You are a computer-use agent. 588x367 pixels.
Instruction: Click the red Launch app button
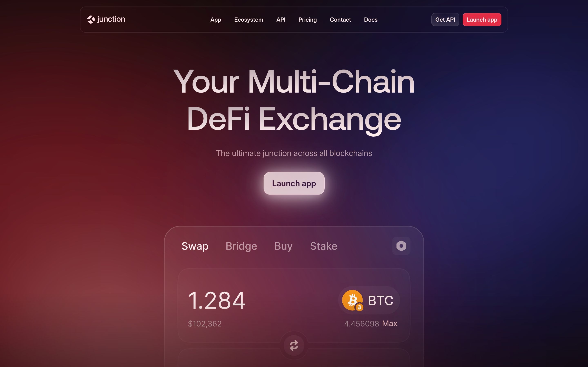[482, 20]
